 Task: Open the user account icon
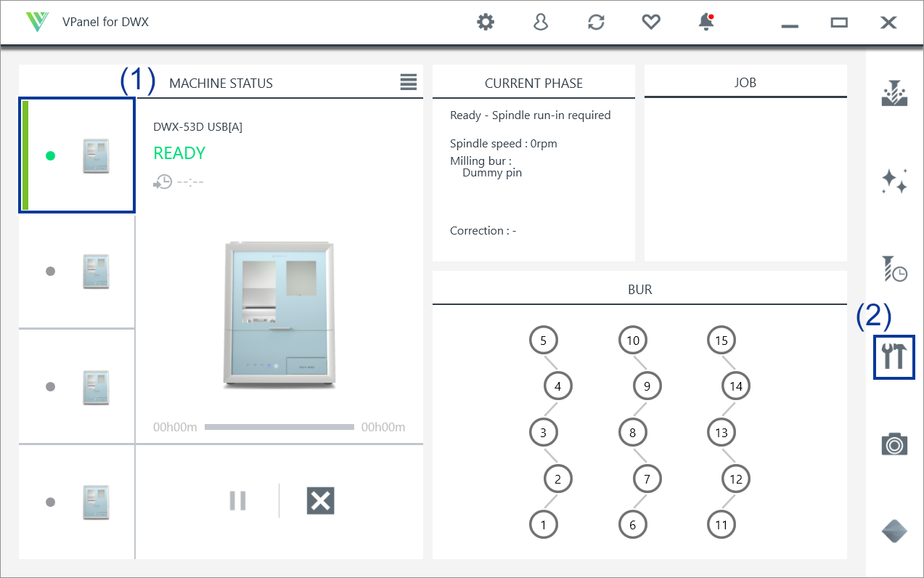click(540, 23)
